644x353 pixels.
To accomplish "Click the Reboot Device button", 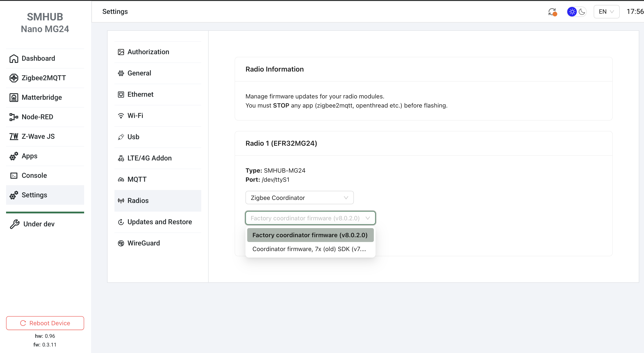I will (x=45, y=323).
